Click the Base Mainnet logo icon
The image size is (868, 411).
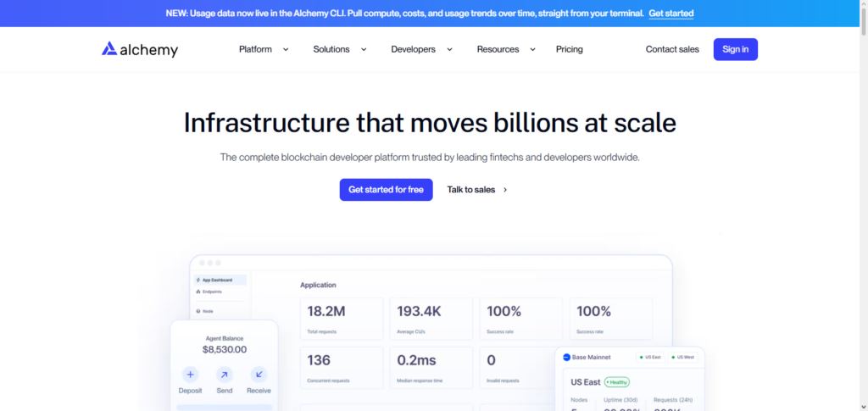[x=566, y=358]
